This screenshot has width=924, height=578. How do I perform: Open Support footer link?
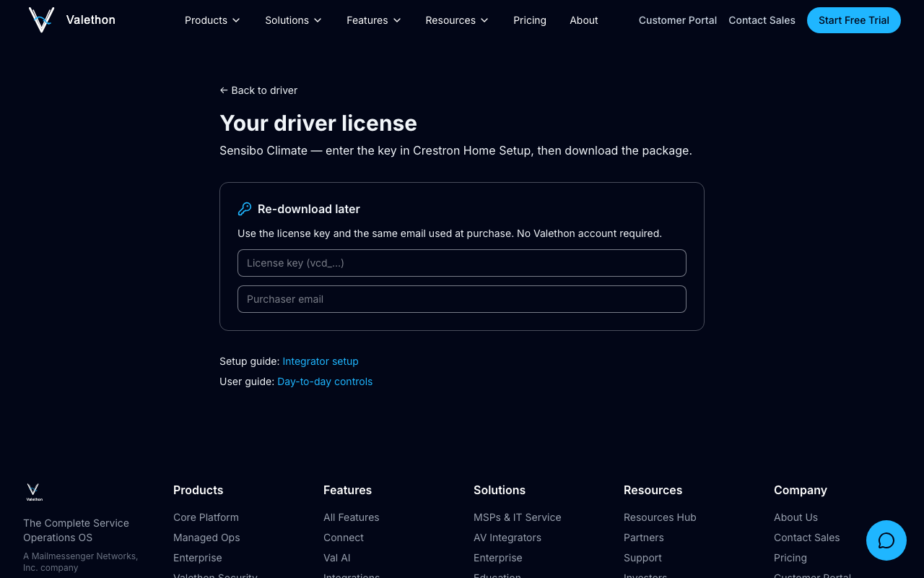click(643, 558)
